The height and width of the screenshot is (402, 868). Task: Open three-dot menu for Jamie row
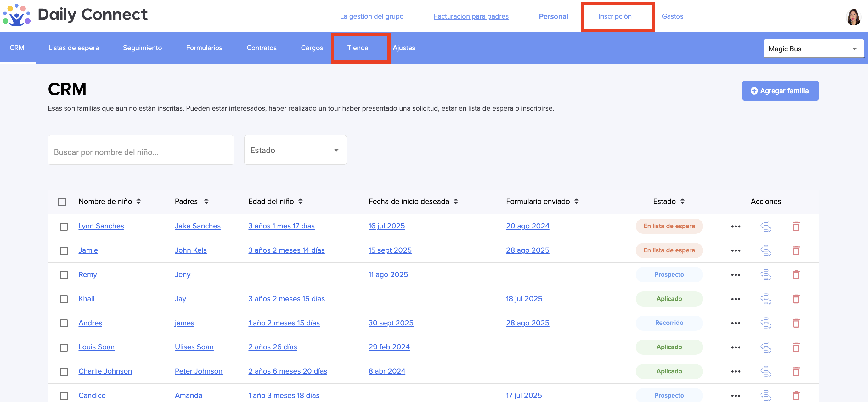735,250
